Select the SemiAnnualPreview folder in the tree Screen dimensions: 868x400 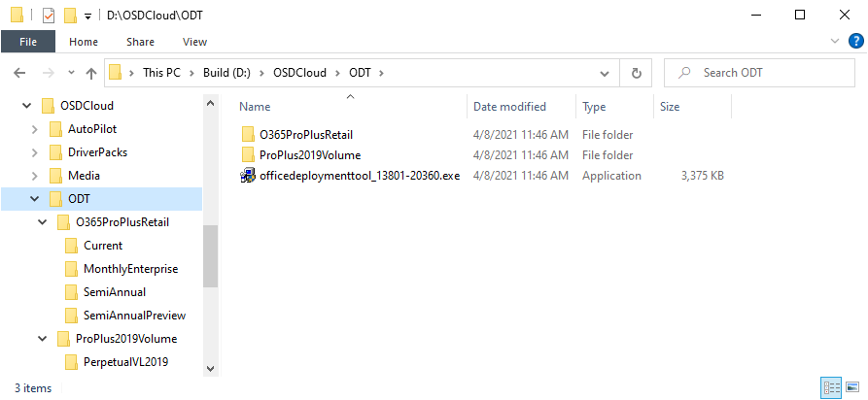(x=134, y=316)
